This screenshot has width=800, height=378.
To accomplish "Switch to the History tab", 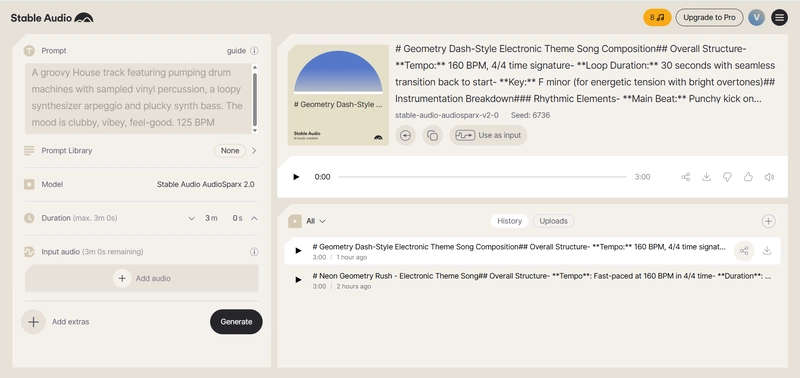I will (509, 221).
